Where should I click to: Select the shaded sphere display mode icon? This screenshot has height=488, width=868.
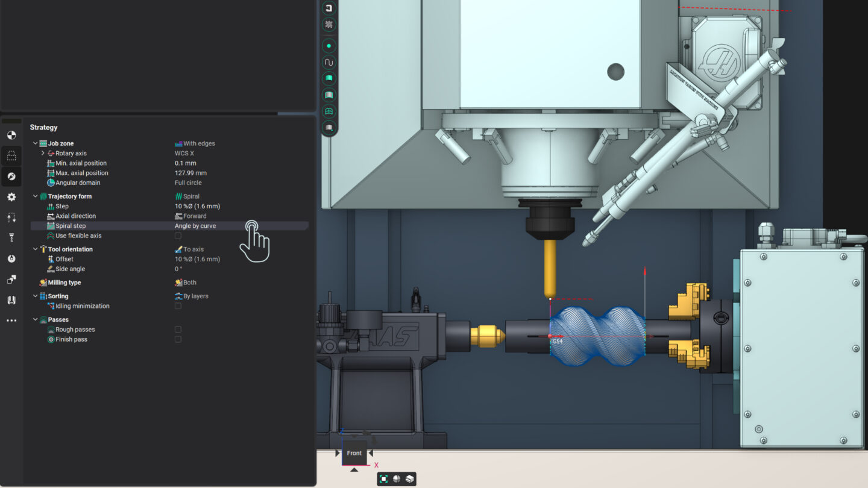pos(398,478)
